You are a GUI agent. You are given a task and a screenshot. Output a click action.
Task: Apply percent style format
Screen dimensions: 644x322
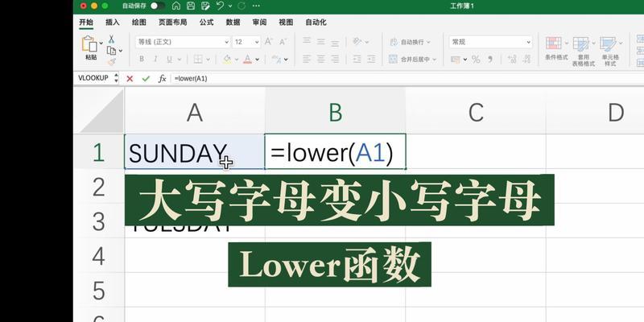476,60
